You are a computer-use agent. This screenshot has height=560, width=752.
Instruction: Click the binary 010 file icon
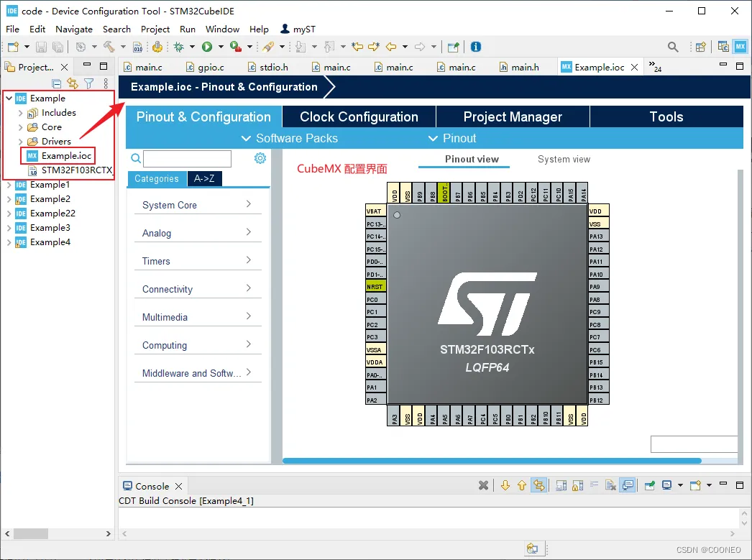(137, 47)
